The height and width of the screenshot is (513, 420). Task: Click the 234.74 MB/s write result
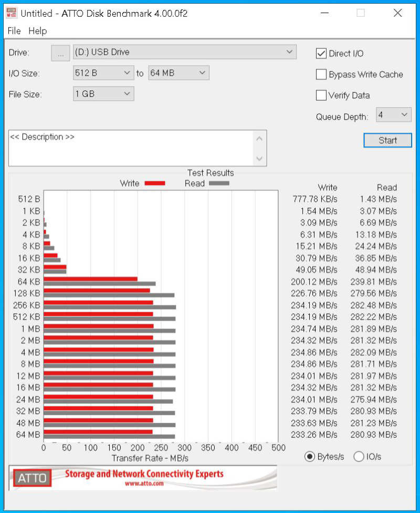[x=314, y=329]
